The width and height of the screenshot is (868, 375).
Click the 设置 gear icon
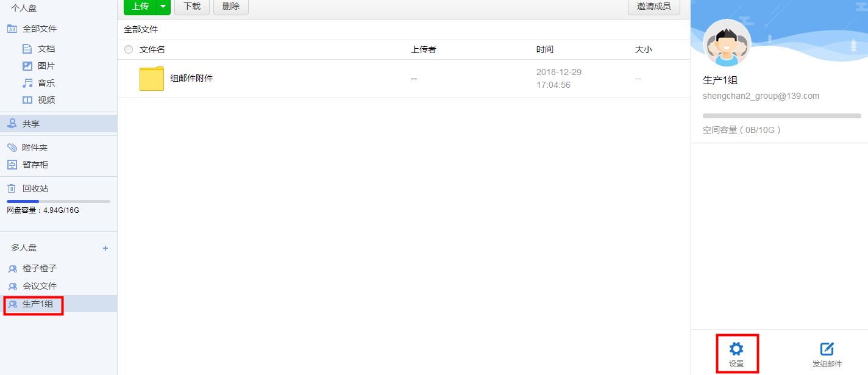click(736, 349)
